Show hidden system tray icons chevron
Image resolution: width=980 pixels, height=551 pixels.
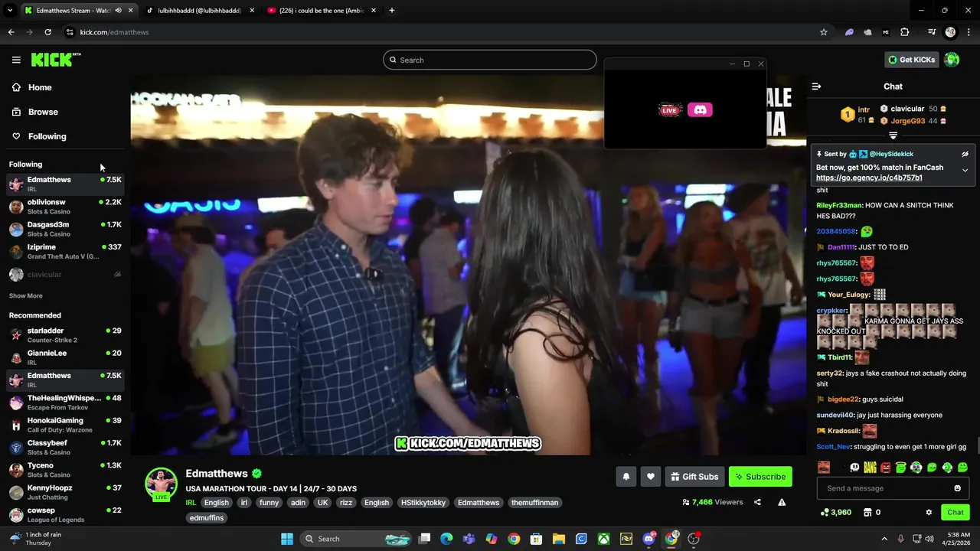tap(884, 539)
